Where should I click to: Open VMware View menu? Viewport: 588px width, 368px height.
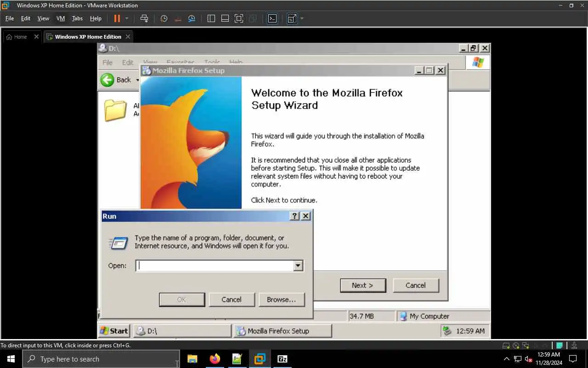(43, 18)
